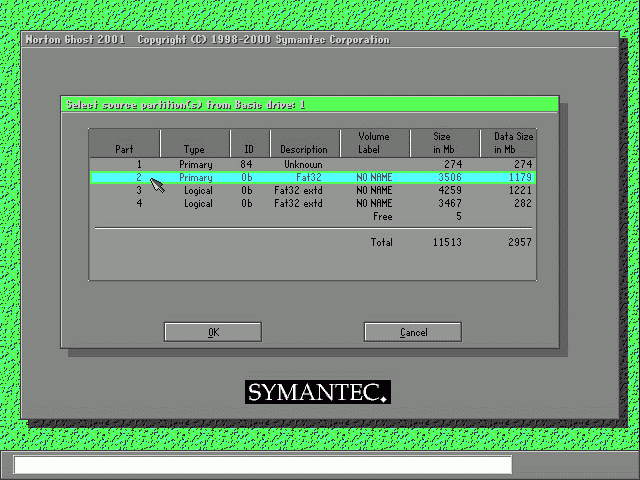The height and width of the screenshot is (480, 640).
Task: Click the Cancel button
Action: pos(413,332)
